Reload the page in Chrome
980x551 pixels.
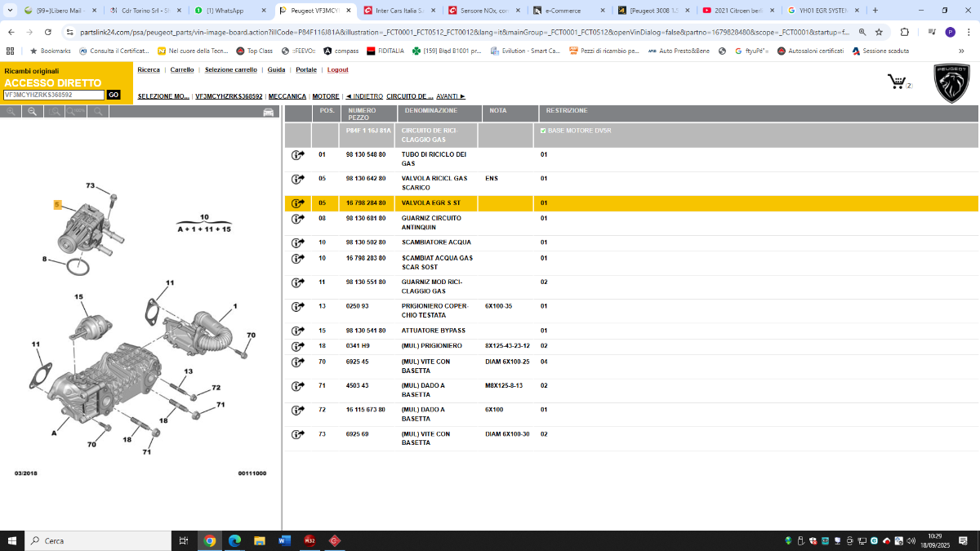48,32
